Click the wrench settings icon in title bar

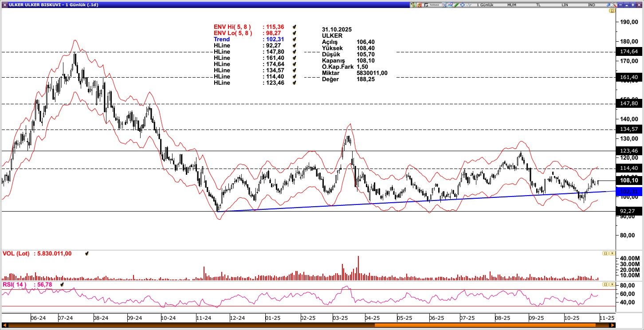click(x=614, y=5)
